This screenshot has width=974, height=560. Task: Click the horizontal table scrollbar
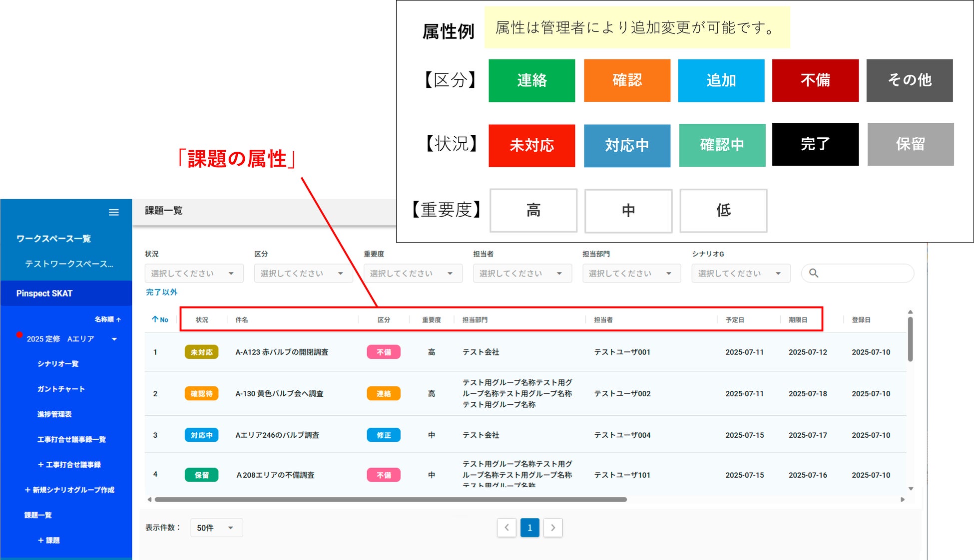(390, 499)
